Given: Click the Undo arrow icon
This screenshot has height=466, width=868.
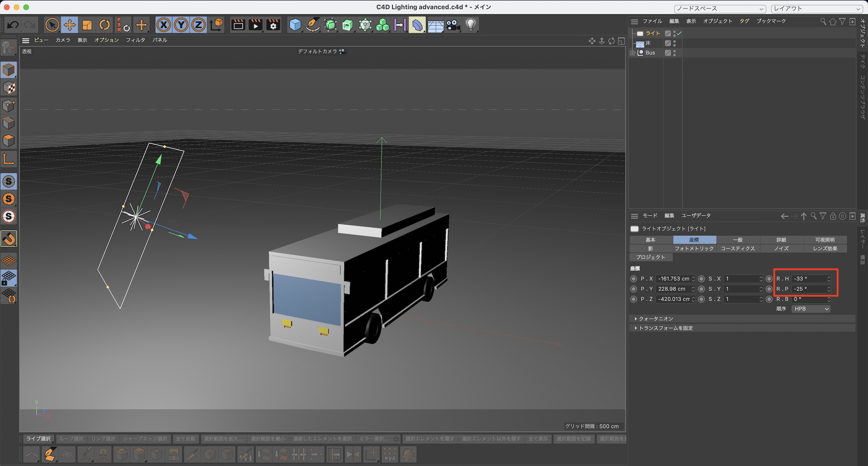Looking at the screenshot, I should (x=13, y=25).
